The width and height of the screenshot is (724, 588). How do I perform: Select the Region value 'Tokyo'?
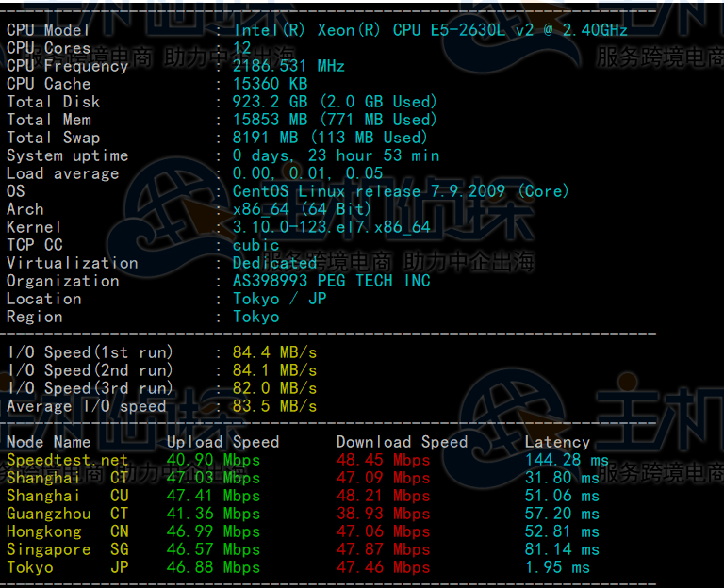[x=255, y=317]
